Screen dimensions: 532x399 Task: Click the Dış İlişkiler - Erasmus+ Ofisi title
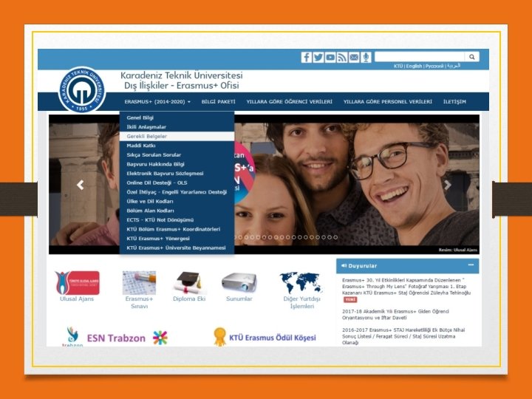tap(182, 86)
